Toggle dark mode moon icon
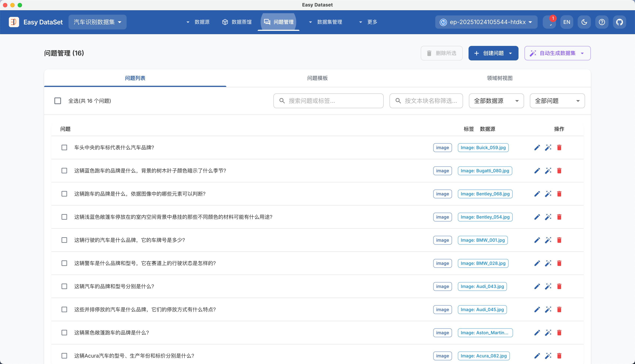 pyautogui.click(x=584, y=22)
